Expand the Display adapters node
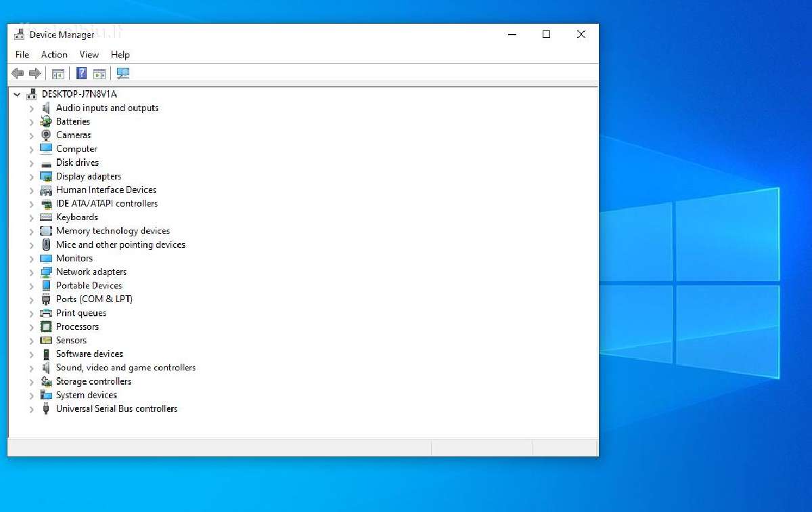Screen dimensions: 812x512 [x=31, y=177]
